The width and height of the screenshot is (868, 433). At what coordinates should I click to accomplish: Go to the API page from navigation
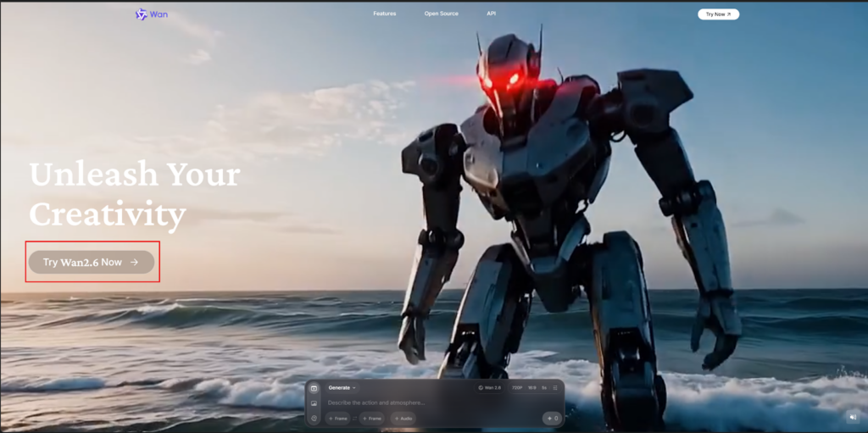[x=492, y=14]
